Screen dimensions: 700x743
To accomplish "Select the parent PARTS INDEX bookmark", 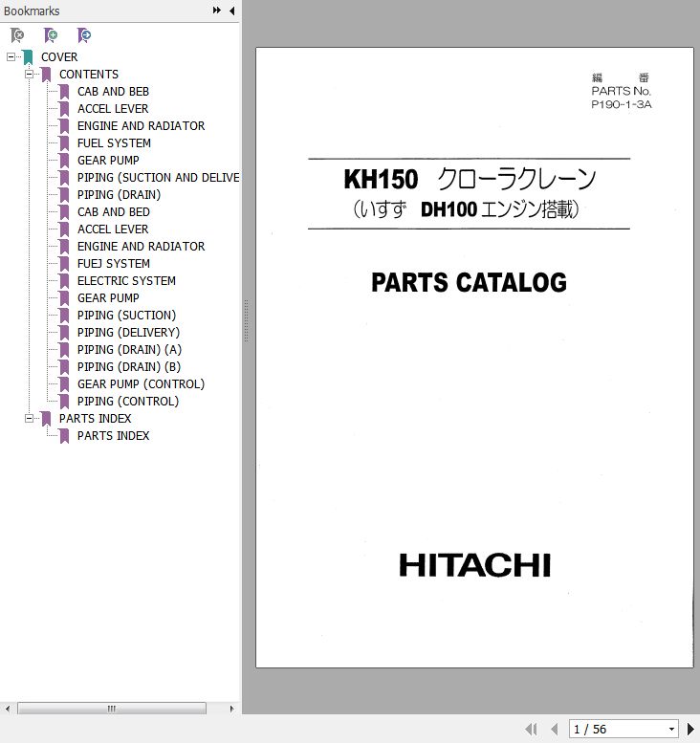I will 96,419.
